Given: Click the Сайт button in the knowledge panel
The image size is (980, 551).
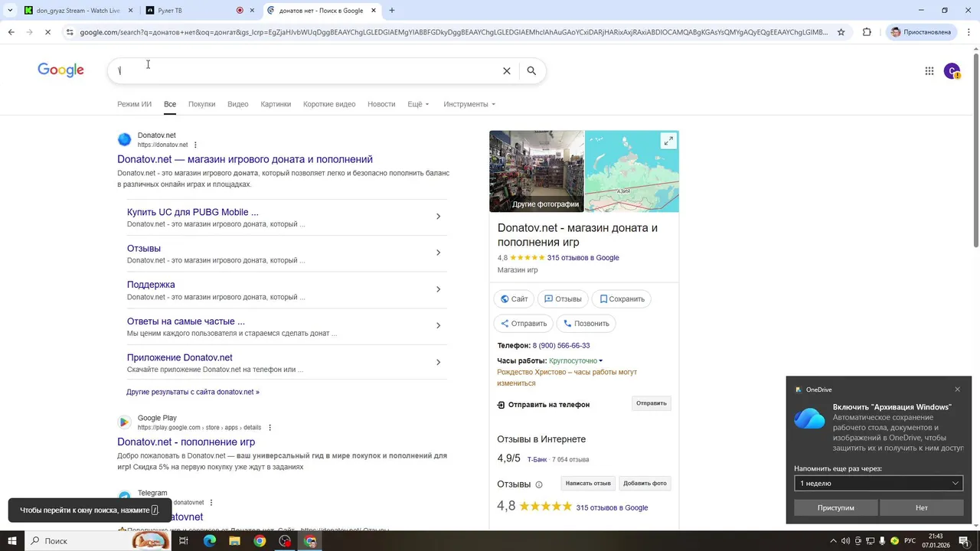Looking at the screenshot, I should [514, 298].
